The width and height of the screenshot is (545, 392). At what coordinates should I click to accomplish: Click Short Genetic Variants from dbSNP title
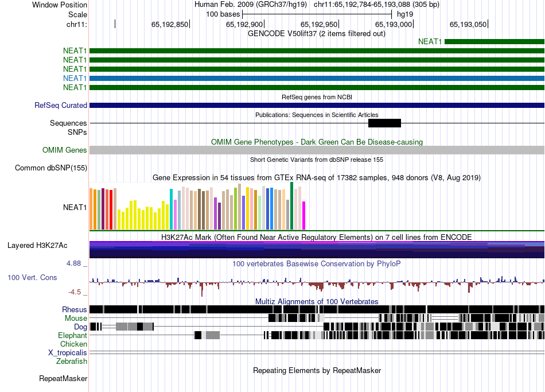coord(317,160)
